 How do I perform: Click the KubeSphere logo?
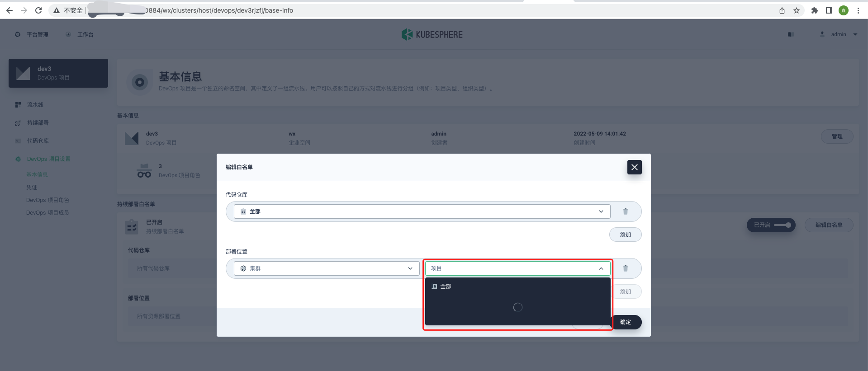[432, 34]
